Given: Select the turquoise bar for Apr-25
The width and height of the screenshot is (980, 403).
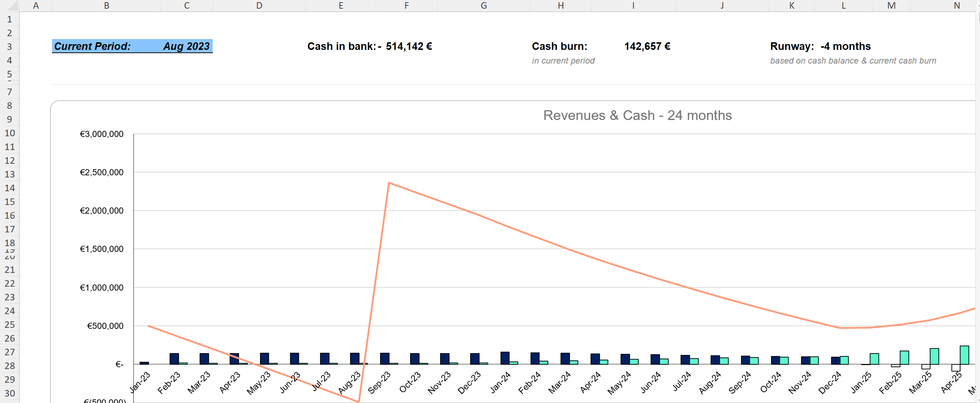Looking at the screenshot, I should point(964,355).
